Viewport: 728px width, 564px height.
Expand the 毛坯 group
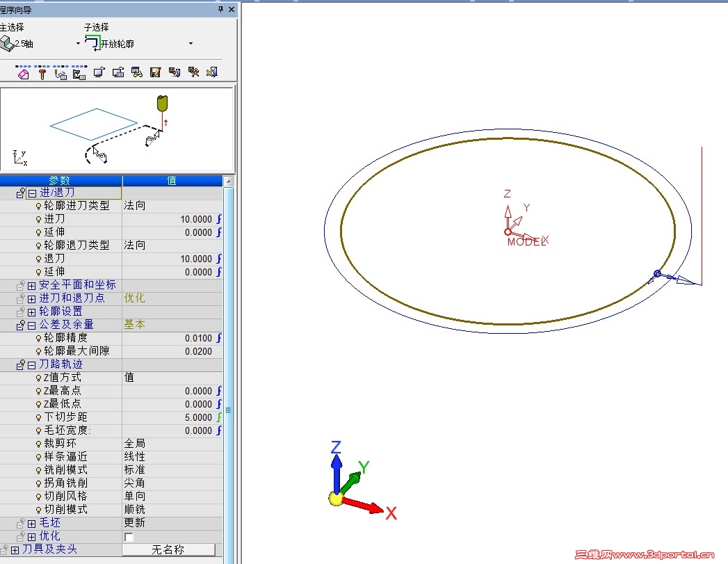point(31,524)
